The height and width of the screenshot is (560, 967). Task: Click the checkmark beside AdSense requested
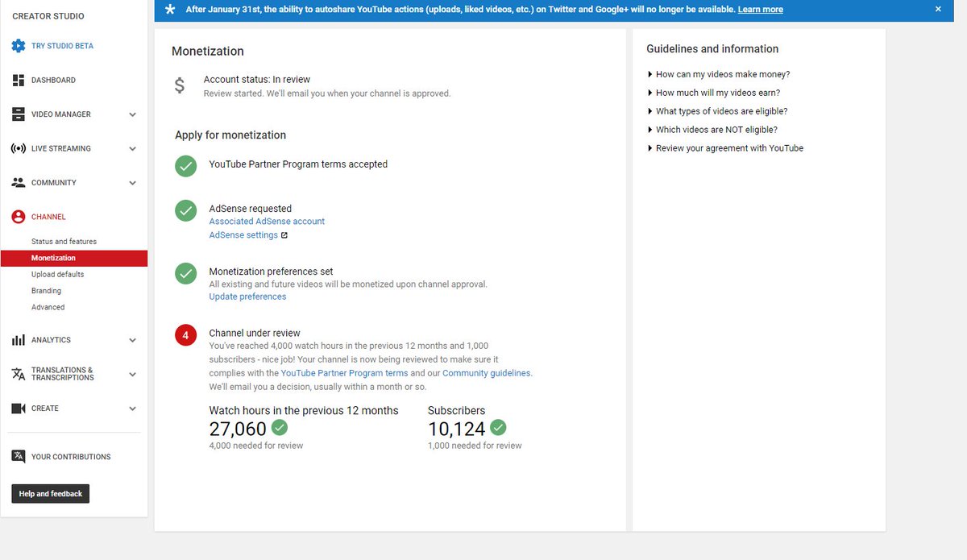click(186, 211)
